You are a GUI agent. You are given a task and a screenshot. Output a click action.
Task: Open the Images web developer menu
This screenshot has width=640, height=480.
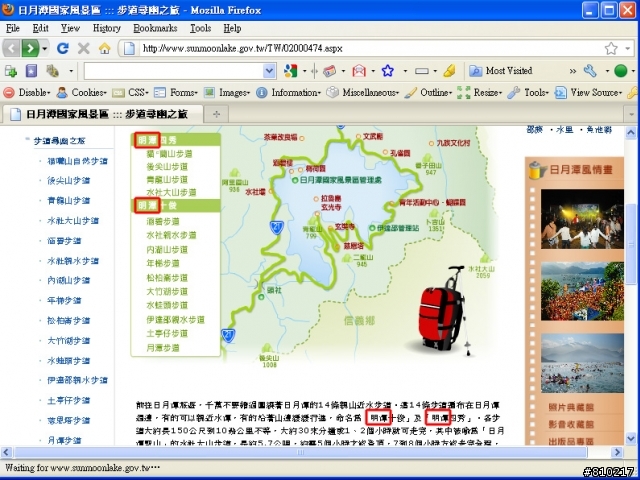pos(227,93)
